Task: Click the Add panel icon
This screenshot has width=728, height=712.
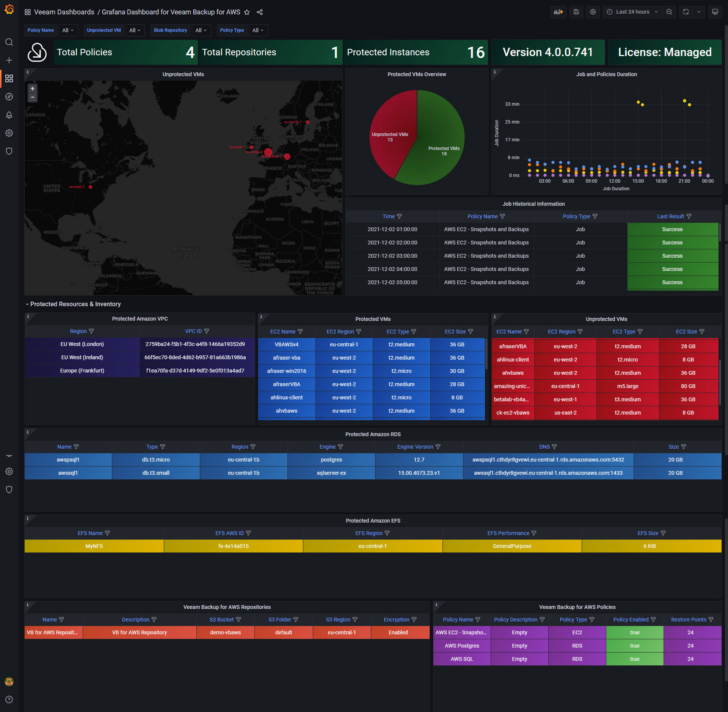Action: pos(558,12)
